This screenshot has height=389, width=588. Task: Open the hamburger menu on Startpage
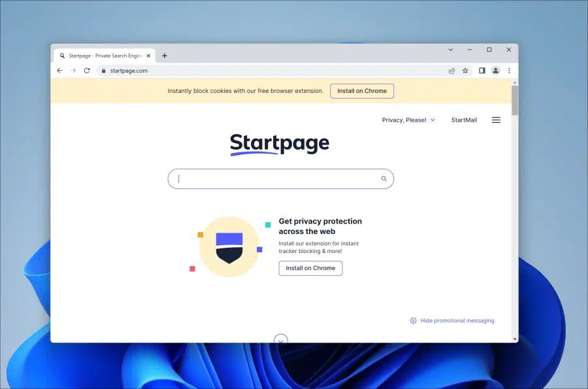point(496,120)
